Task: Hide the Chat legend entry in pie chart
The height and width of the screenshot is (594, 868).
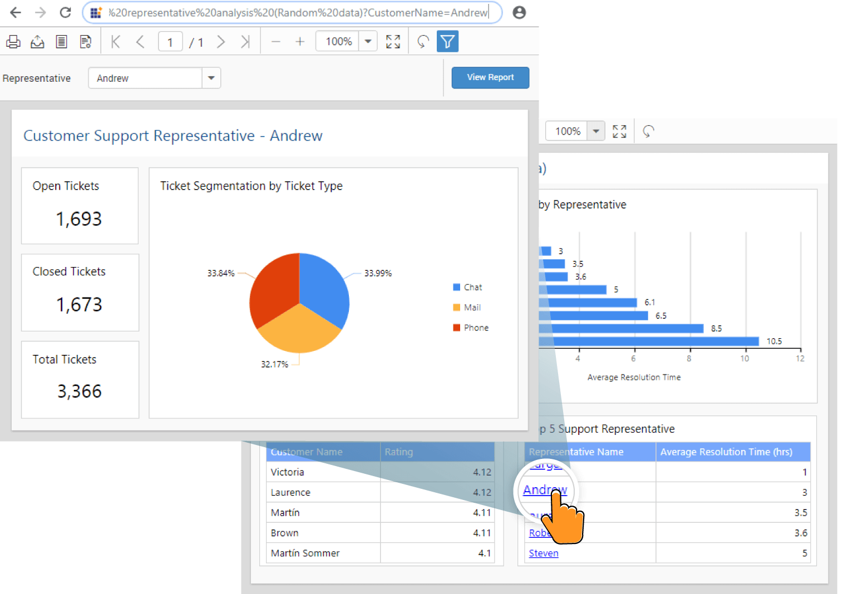Action: 468,286
